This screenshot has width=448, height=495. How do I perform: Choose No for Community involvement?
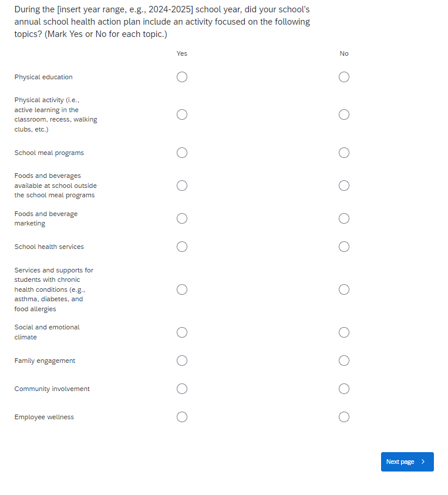[344, 389]
